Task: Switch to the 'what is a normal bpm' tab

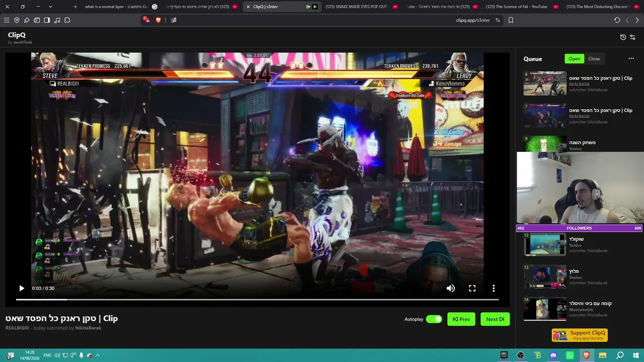Action: point(121,7)
